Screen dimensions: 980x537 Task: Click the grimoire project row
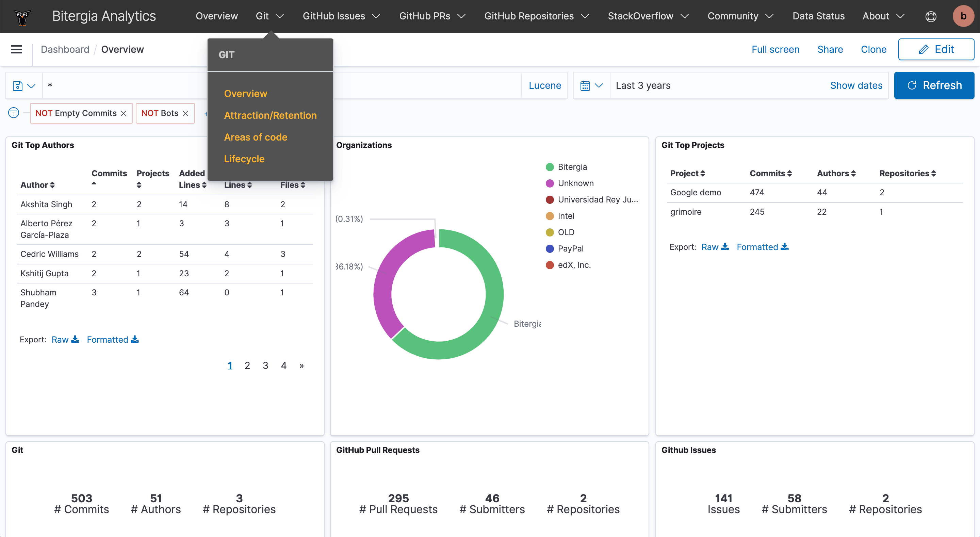pyautogui.click(x=814, y=212)
